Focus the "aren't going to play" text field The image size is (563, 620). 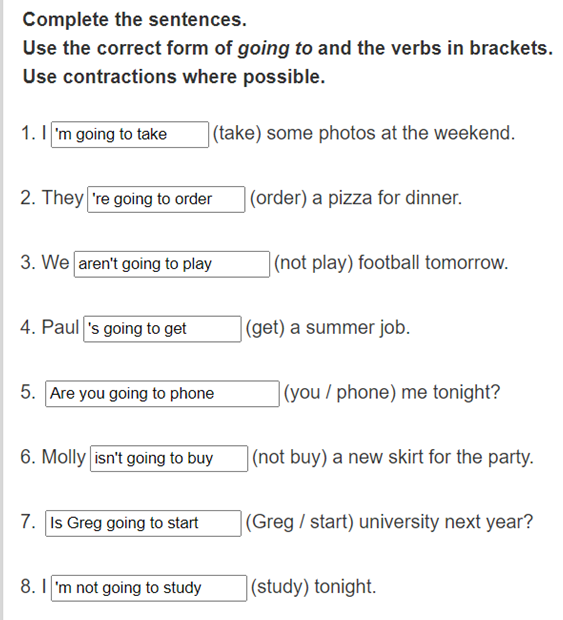coord(172,264)
